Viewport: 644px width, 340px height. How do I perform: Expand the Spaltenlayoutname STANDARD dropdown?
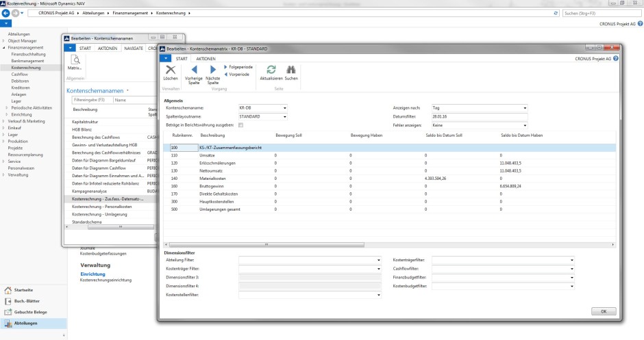point(284,116)
